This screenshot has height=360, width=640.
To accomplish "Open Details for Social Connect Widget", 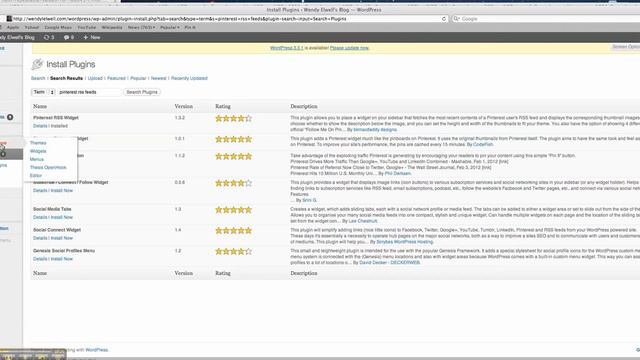I will [40, 238].
